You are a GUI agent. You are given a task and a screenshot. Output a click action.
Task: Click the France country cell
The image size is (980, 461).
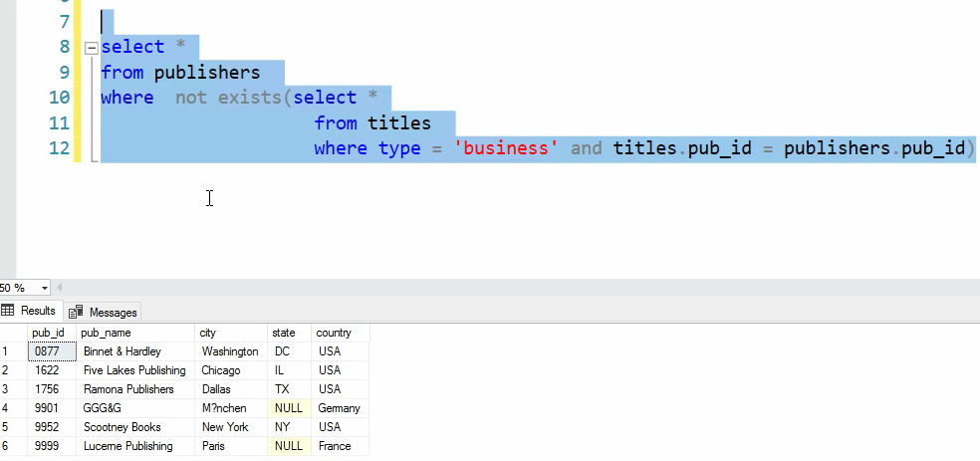click(x=340, y=446)
